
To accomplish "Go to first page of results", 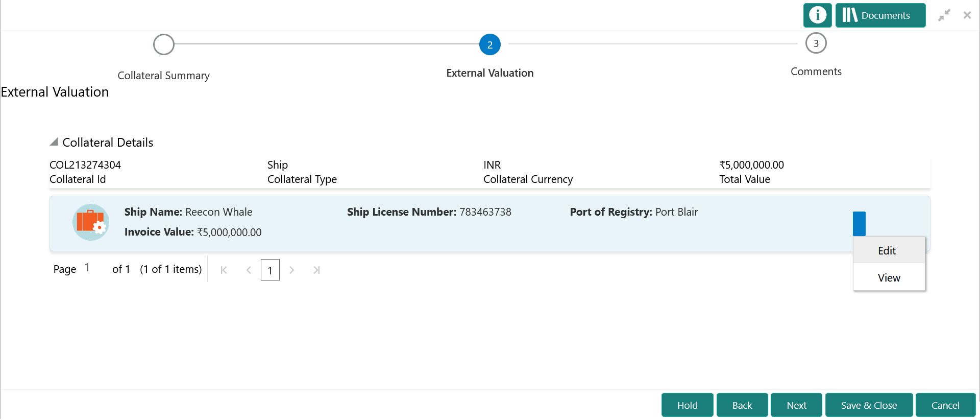I will (224, 270).
